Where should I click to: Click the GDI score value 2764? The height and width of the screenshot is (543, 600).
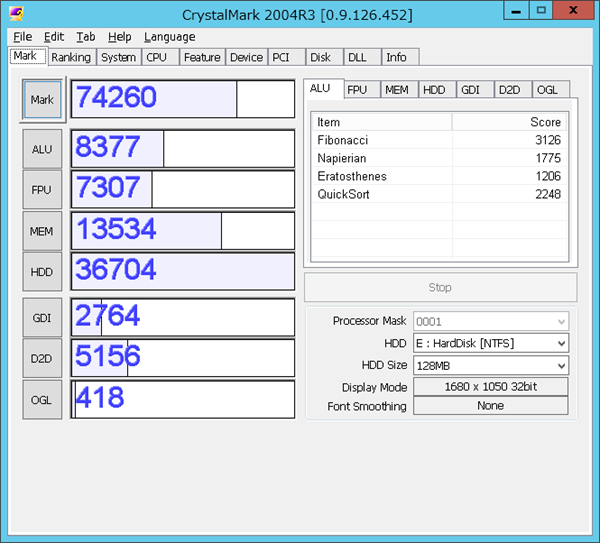tap(108, 315)
